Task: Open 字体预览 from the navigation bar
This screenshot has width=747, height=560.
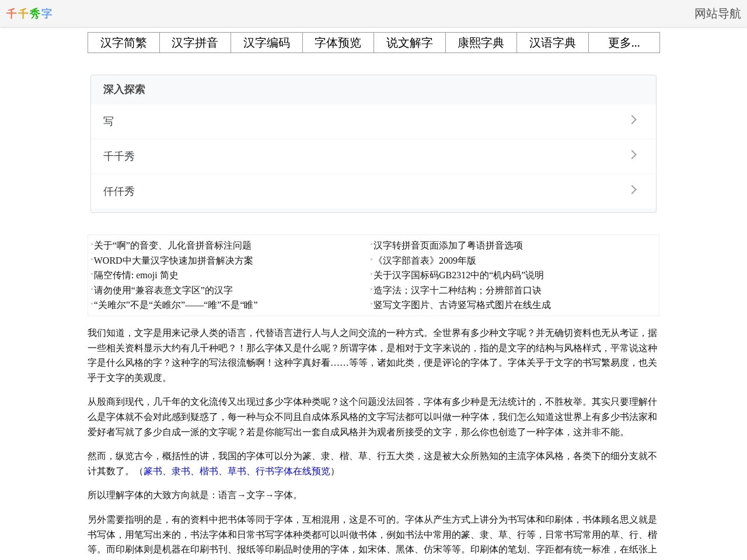Action: tap(338, 43)
